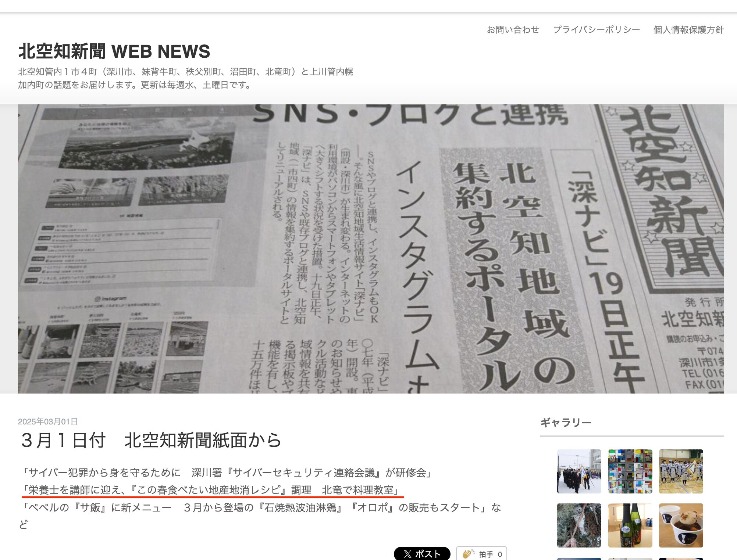
Task: Click the red-underlined 料理教室 headline text
Action: [211, 490]
